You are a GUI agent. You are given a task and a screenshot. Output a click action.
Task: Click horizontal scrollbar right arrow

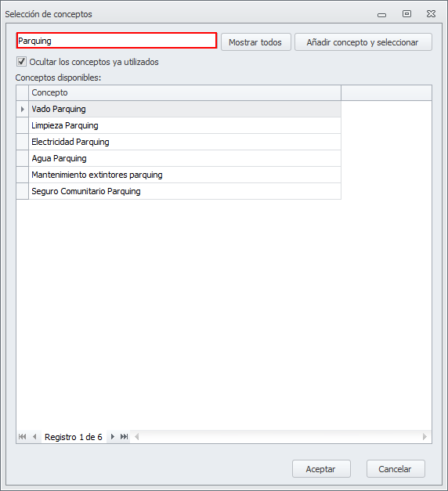coord(425,436)
